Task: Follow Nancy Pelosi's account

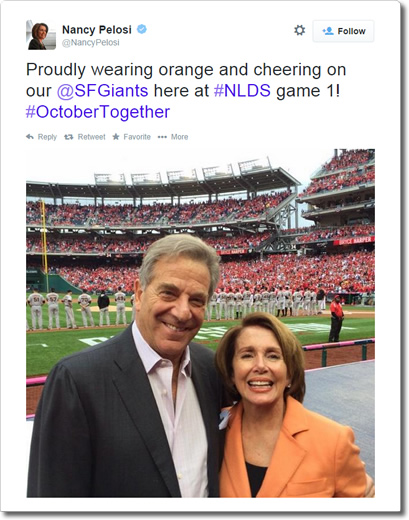Action: pos(343,31)
